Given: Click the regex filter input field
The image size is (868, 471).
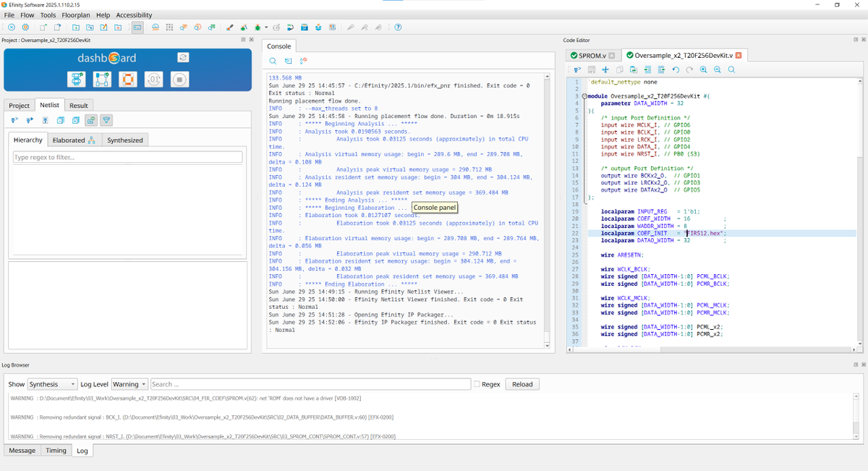Looking at the screenshot, I should 127,157.
